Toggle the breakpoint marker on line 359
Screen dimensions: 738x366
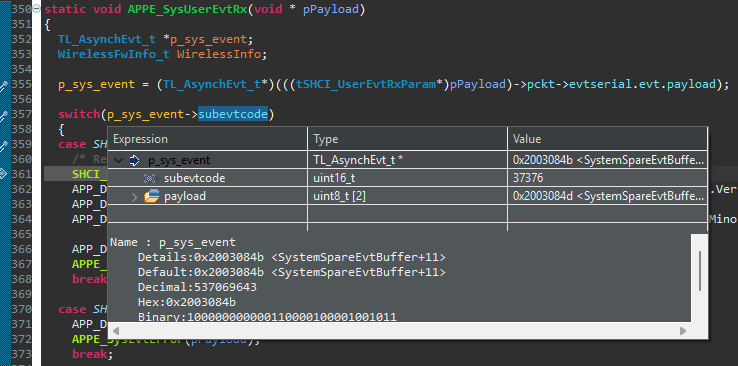[4, 145]
